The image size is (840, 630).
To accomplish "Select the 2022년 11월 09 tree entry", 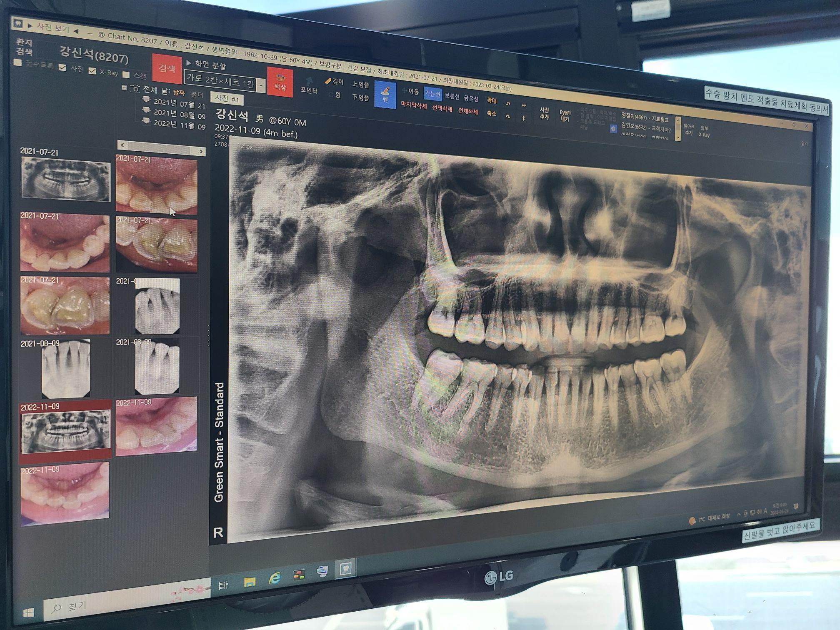I will point(179,125).
